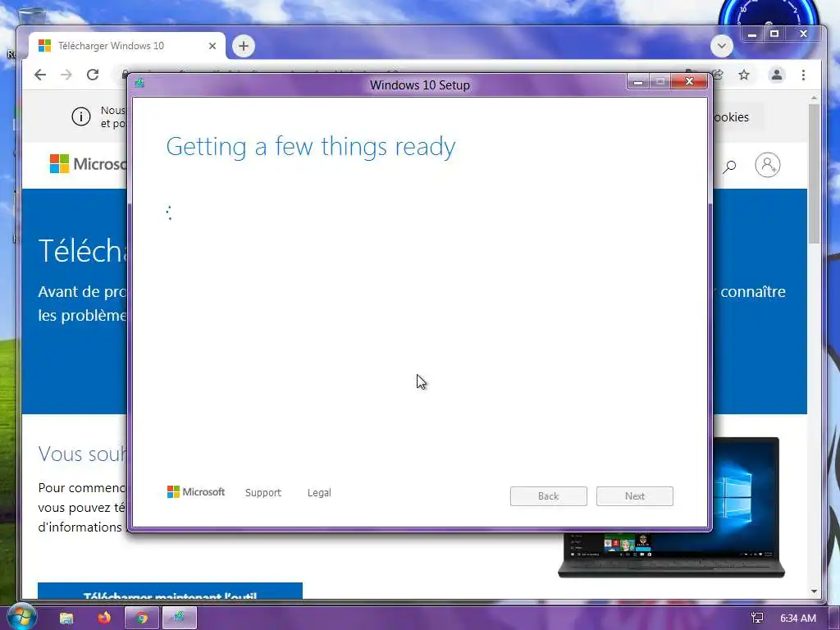Click the Microsoft logo in Setup footer
The image size is (840, 630).
196,492
